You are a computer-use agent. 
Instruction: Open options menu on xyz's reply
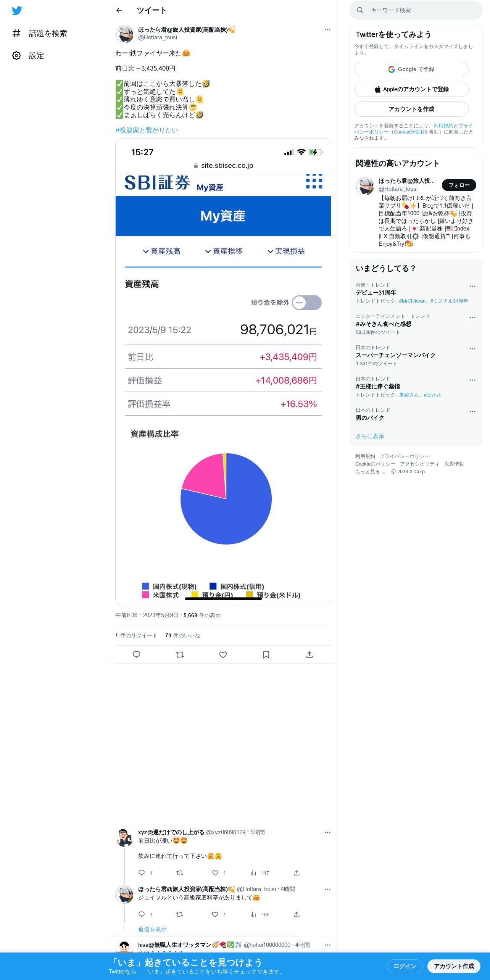click(327, 832)
